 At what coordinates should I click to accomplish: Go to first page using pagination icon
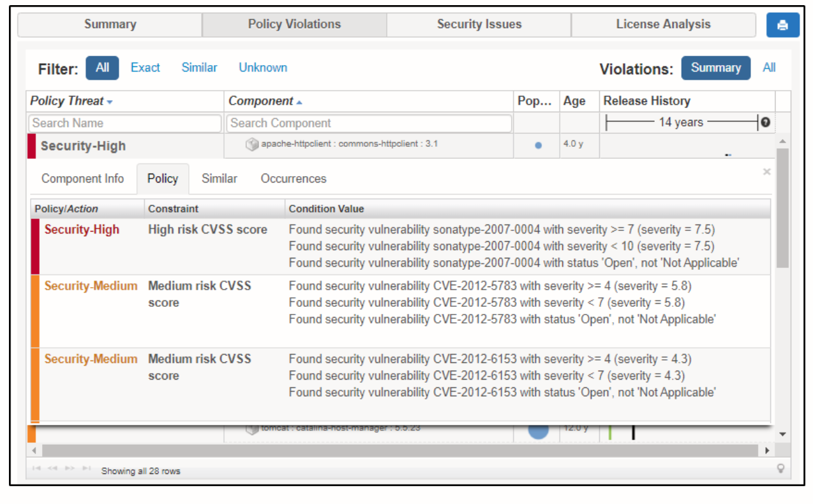pyautogui.click(x=36, y=468)
